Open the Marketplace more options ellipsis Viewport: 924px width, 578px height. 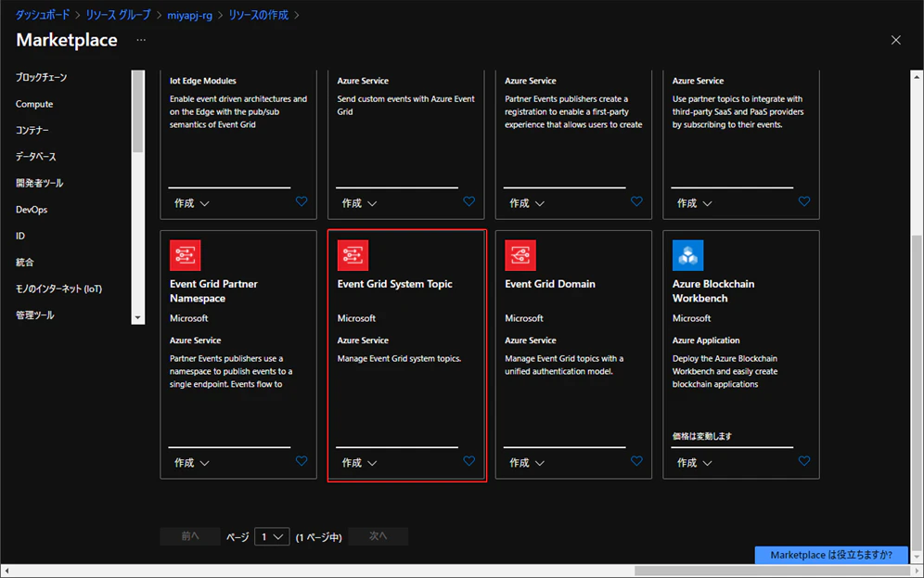(x=141, y=40)
